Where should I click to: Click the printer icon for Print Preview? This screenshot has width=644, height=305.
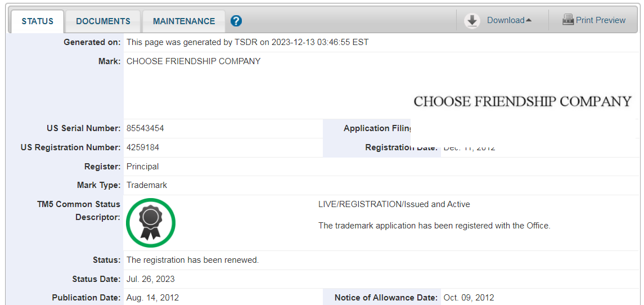coord(568,20)
